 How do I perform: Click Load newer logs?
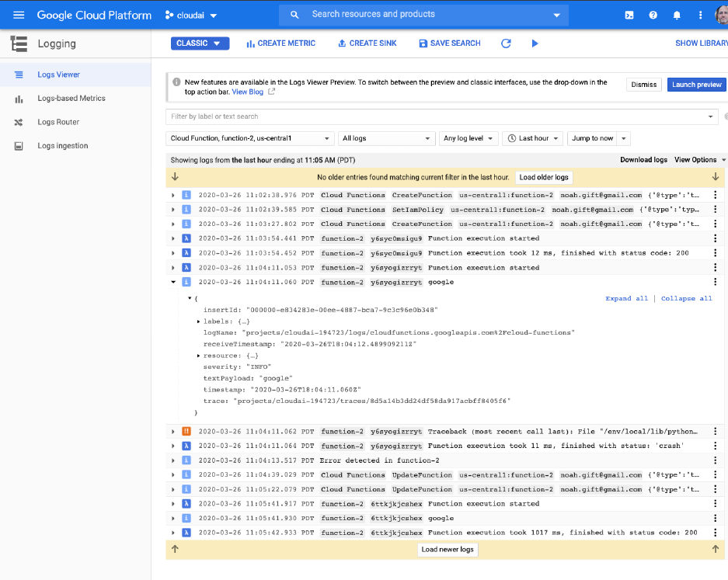point(447,550)
